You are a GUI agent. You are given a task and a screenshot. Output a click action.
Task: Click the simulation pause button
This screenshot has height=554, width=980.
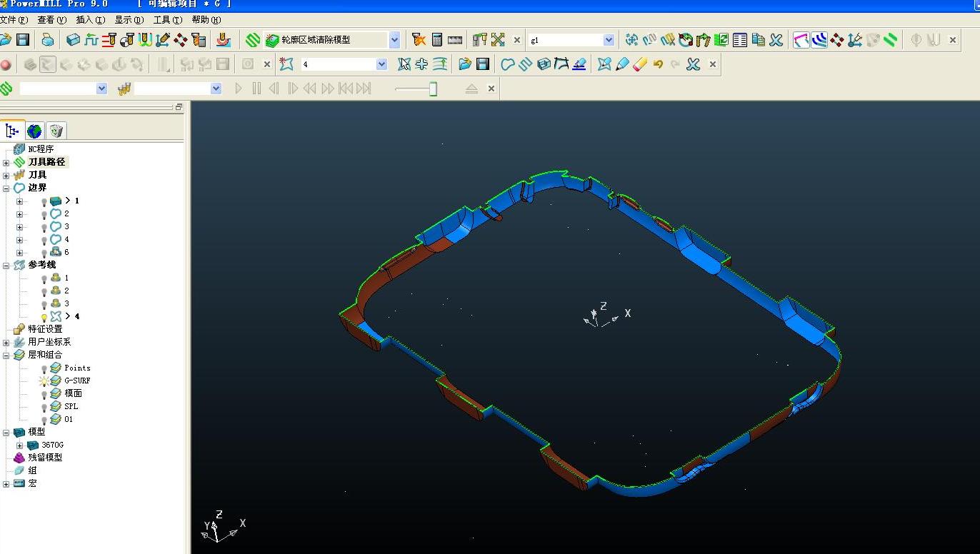pos(256,89)
